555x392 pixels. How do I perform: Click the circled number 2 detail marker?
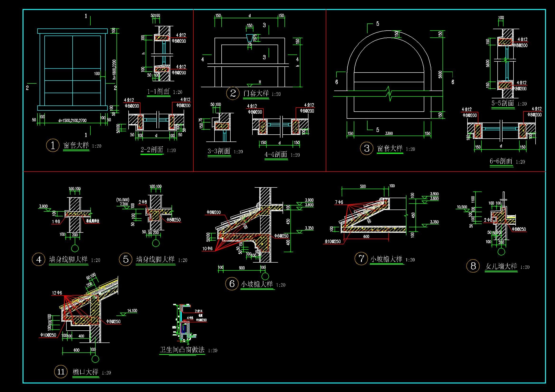click(233, 93)
